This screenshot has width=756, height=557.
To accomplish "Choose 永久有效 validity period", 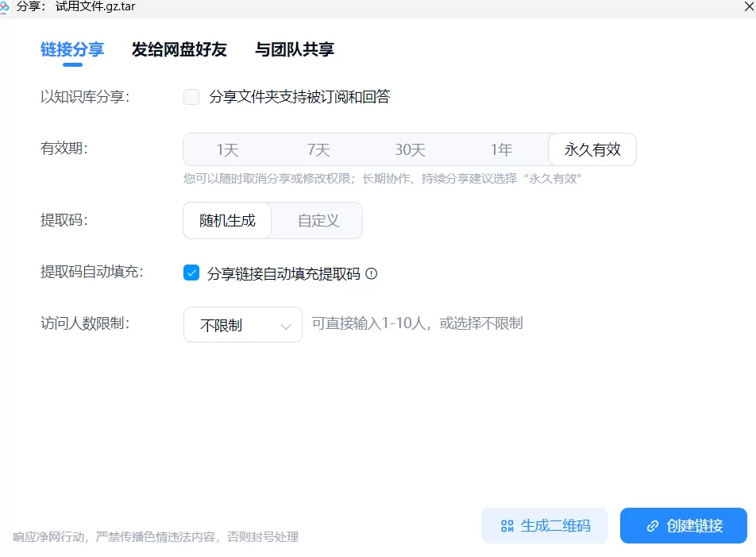I will point(592,149).
